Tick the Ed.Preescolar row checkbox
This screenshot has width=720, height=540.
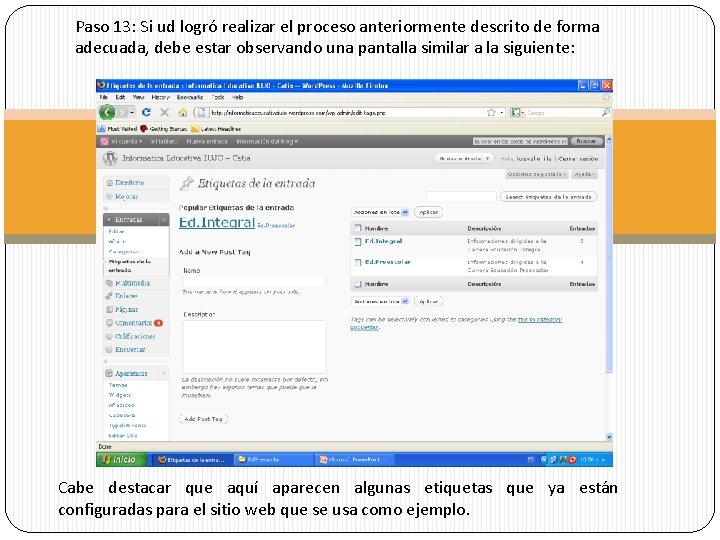coord(358,263)
